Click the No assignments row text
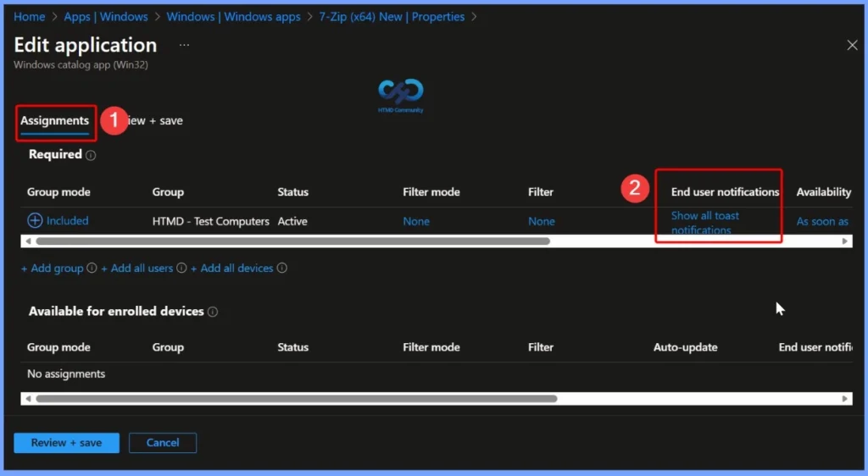This screenshot has width=868, height=476. click(x=66, y=374)
